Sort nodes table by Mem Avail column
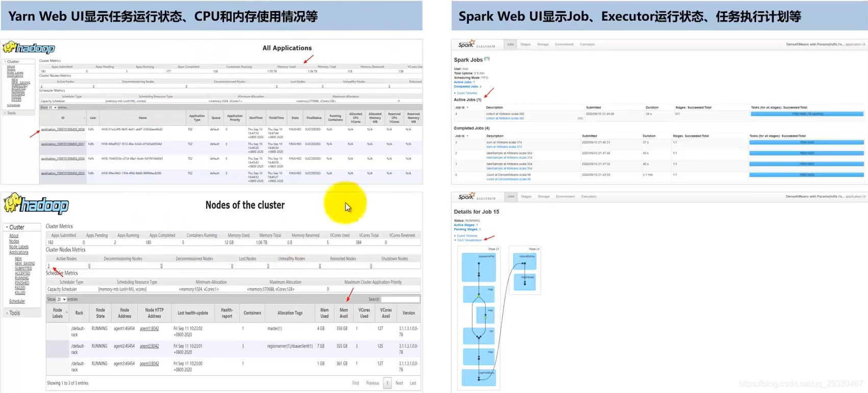The image size is (868, 393). pos(344,313)
